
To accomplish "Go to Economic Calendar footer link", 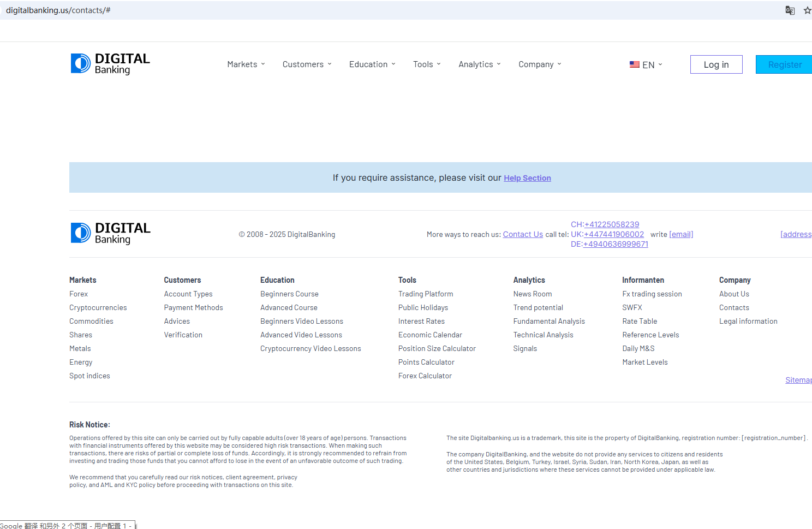I will click(x=430, y=335).
